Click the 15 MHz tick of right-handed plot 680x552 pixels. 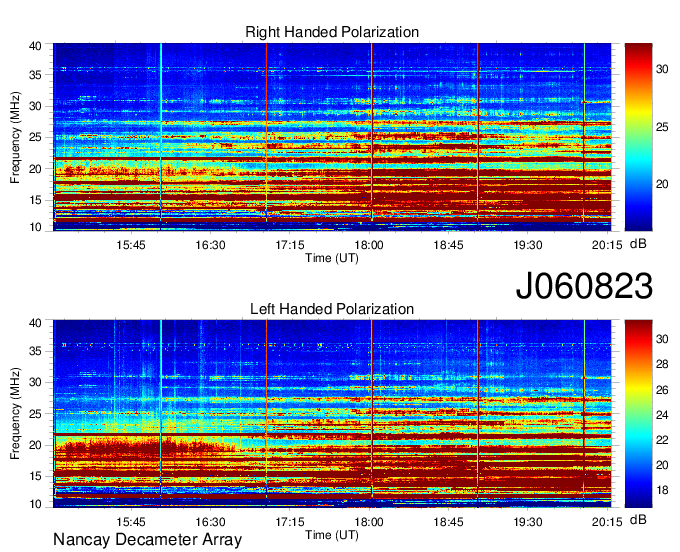pos(35,200)
